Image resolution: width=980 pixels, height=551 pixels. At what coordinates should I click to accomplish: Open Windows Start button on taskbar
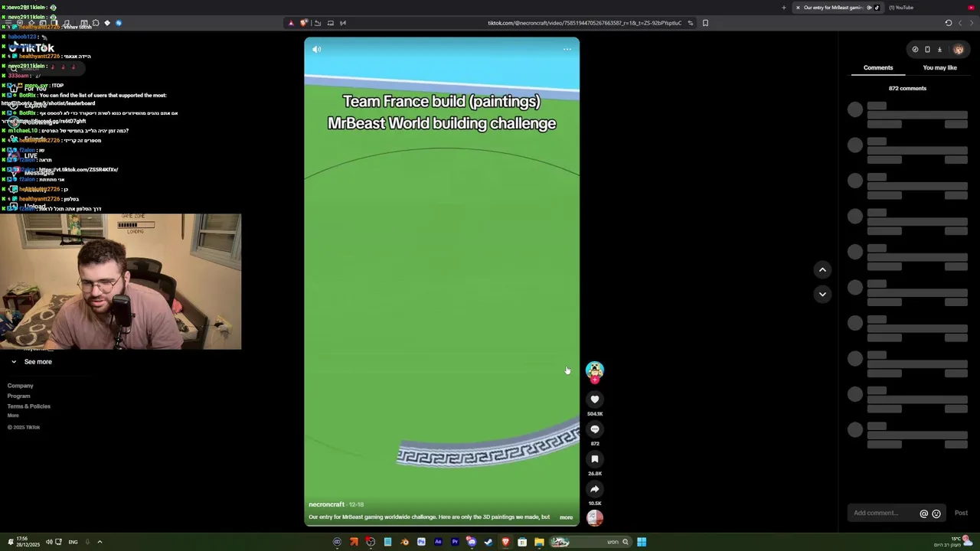pos(642,542)
